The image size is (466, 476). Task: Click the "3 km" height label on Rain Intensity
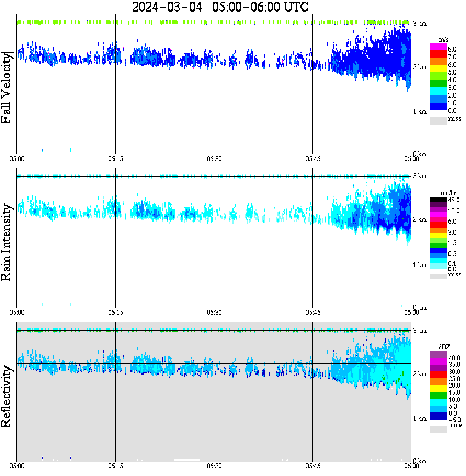[x=419, y=176]
